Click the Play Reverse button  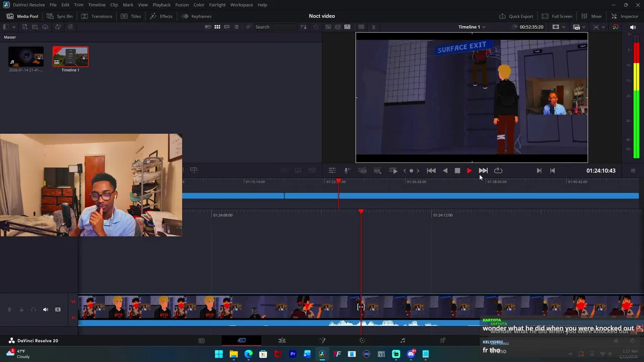(445, 170)
